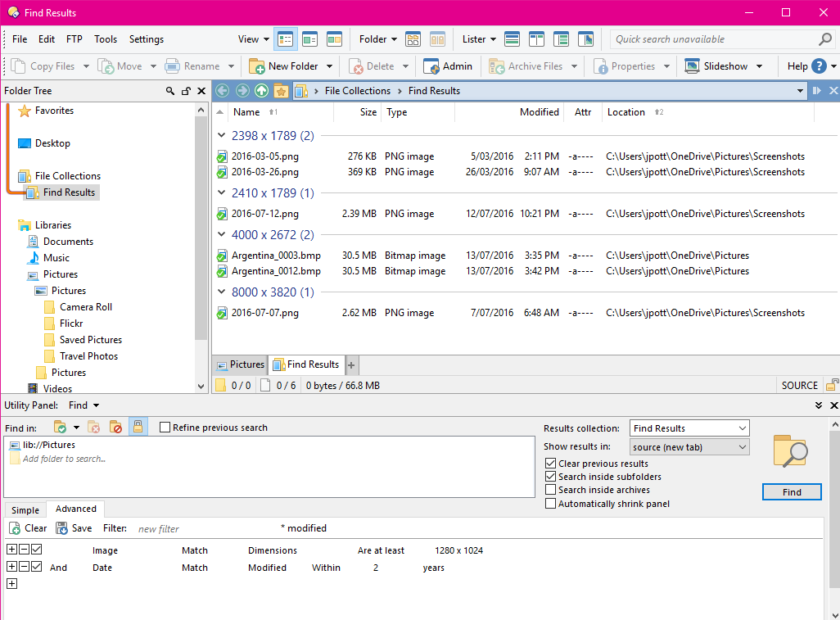The image size is (840, 620).
Task: Switch to the Pictures tab
Action: pyautogui.click(x=240, y=364)
